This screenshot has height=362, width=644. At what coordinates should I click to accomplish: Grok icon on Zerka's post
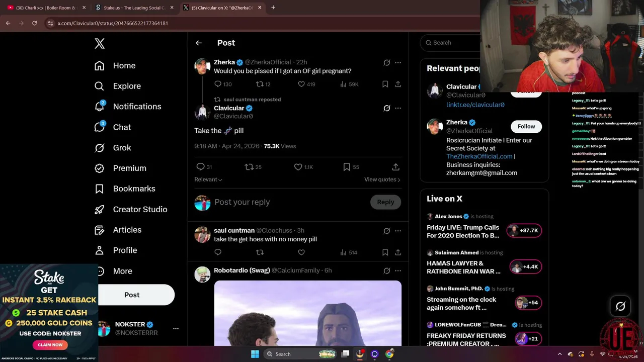tap(386, 63)
